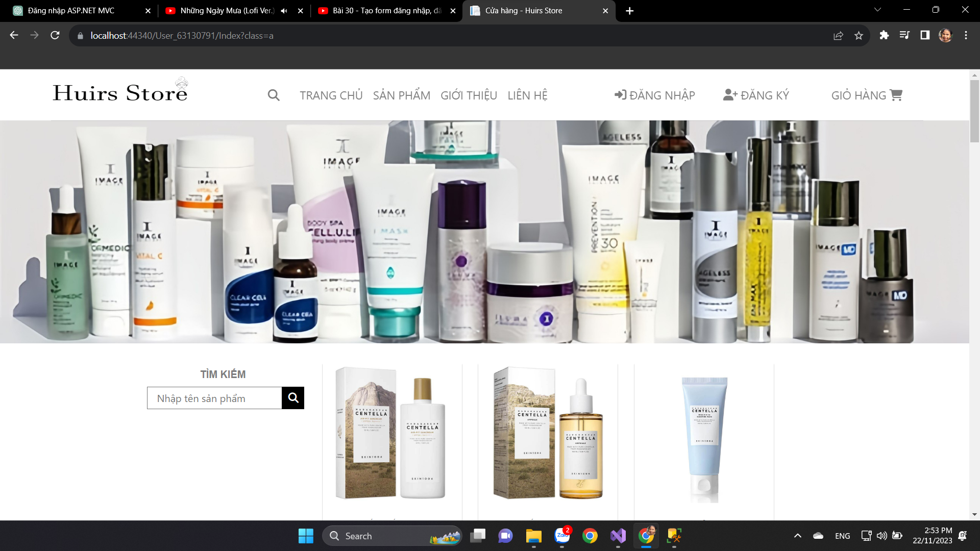Switch to the Đăng nhập ASP.NET MVC tab

tap(71, 11)
